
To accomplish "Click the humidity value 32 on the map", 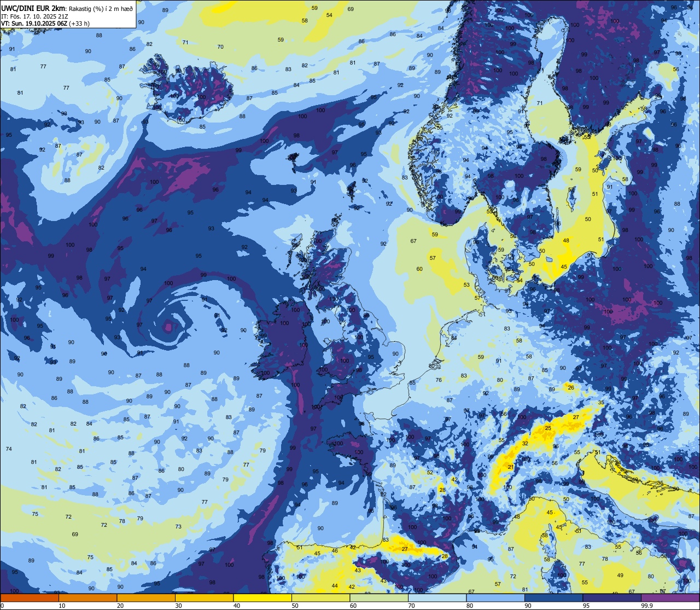I will (525, 443).
